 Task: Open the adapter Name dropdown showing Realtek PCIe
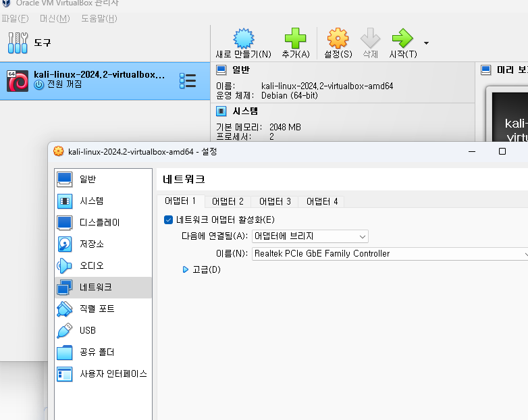390,254
